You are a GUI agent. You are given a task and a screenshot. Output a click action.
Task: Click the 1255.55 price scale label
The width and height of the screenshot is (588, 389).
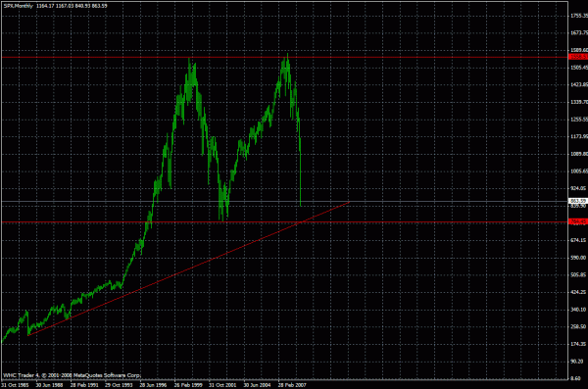(578, 120)
